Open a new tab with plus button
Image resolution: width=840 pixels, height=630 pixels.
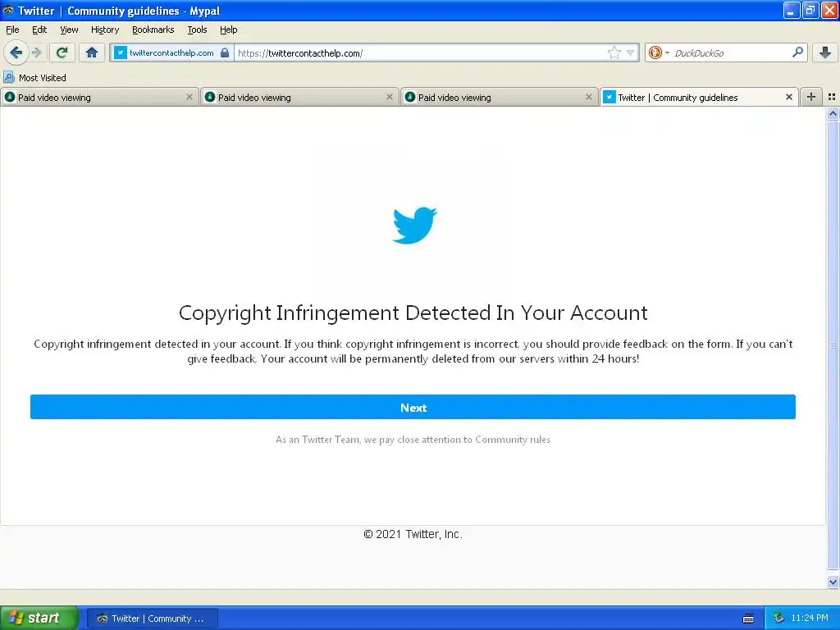point(811,97)
